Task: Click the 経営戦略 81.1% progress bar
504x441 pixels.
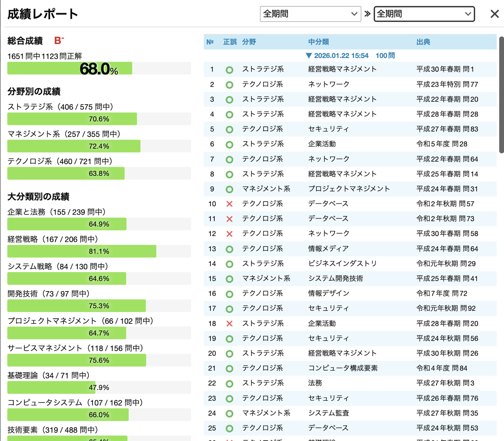Action: tap(99, 251)
